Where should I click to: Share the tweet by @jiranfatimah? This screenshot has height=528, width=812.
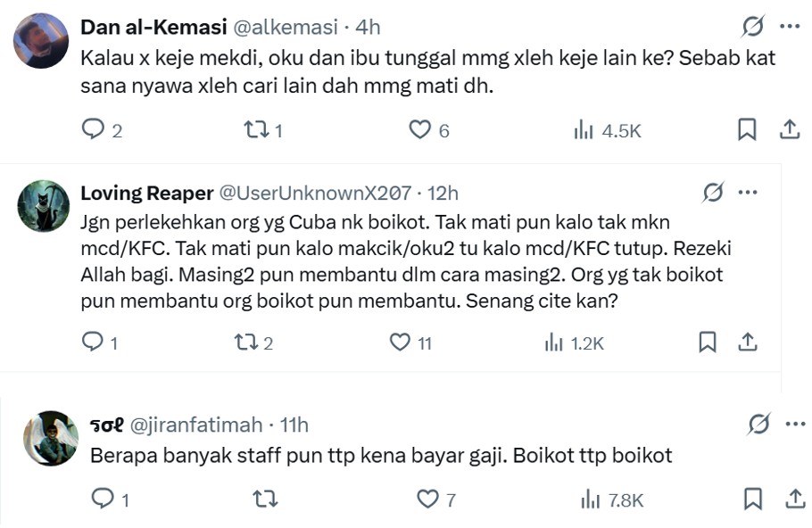pos(790,499)
